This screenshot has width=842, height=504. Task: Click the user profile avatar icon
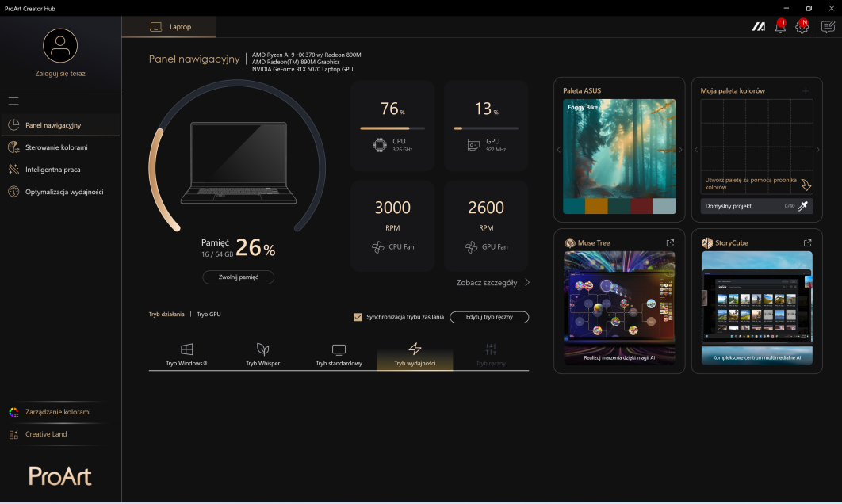coord(60,45)
